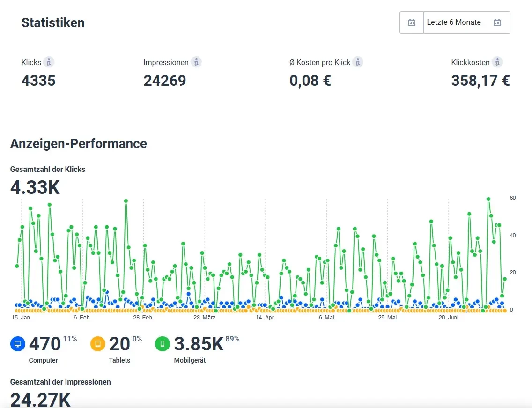Viewport: 532px width, 408px height.
Task: Toggle the Tablets series label in legend
Action: pyautogui.click(x=119, y=360)
